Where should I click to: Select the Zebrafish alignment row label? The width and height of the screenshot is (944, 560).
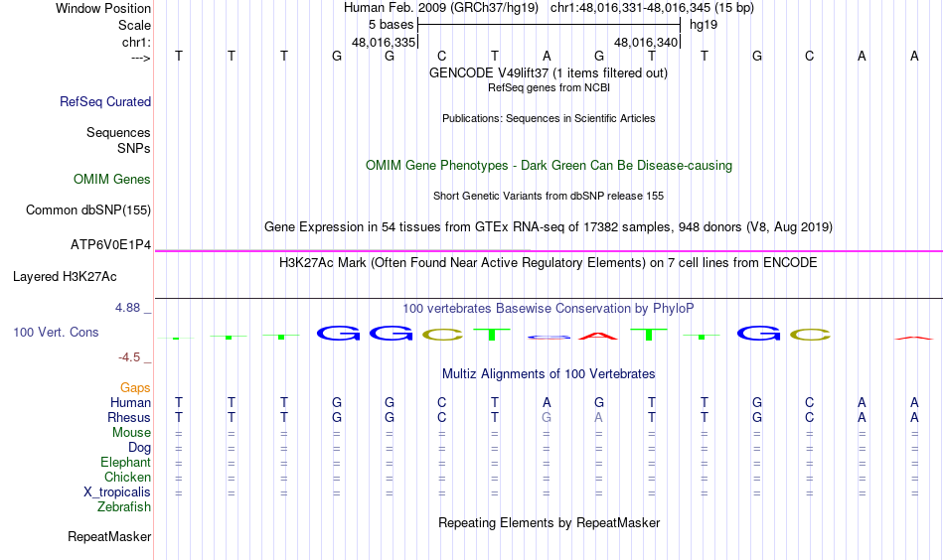[x=124, y=506]
